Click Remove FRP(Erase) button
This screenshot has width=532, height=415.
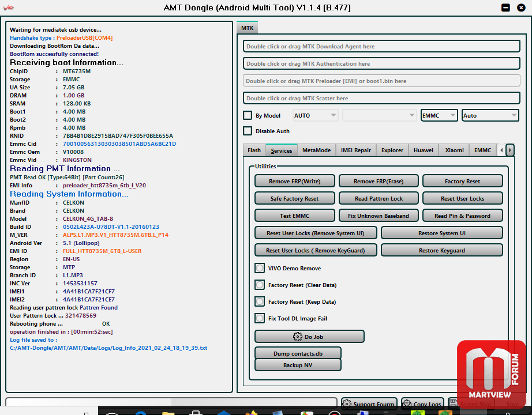379,181
